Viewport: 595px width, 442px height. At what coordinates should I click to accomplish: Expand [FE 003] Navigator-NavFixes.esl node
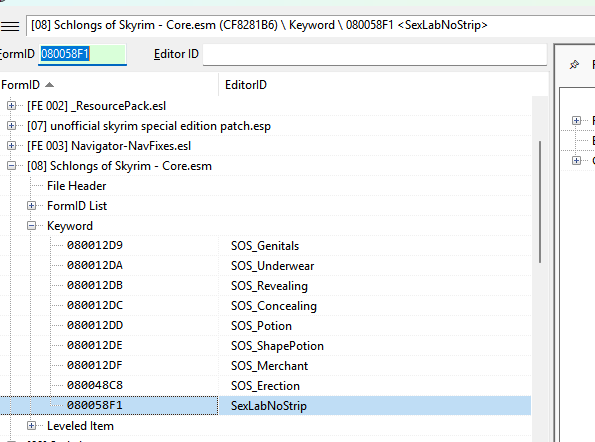click(12, 146)
